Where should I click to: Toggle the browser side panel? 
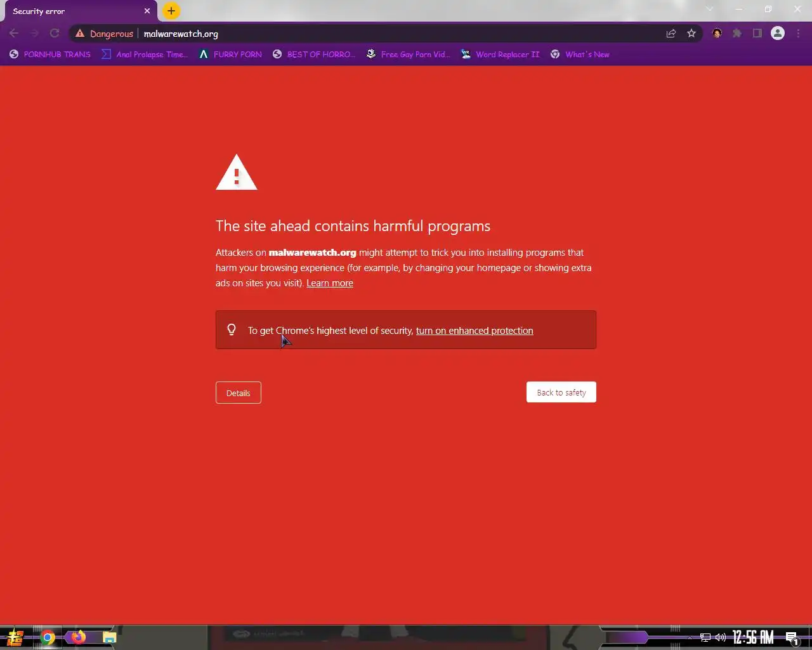click(757, 34)
